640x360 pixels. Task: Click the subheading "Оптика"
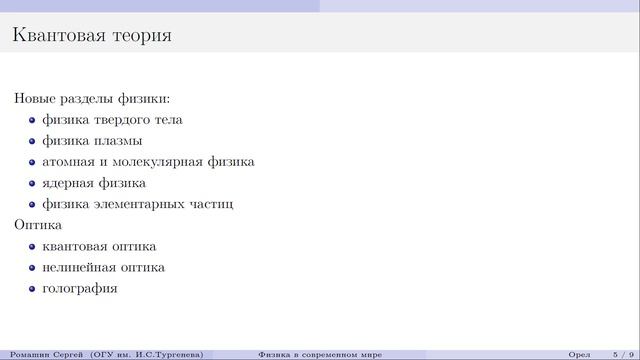click(x=38, y=225)
